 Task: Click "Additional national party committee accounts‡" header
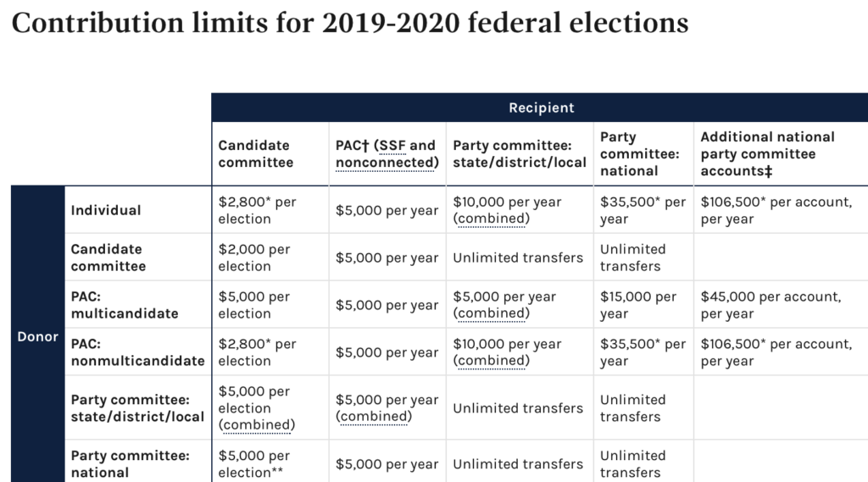(x=767, y=154)
